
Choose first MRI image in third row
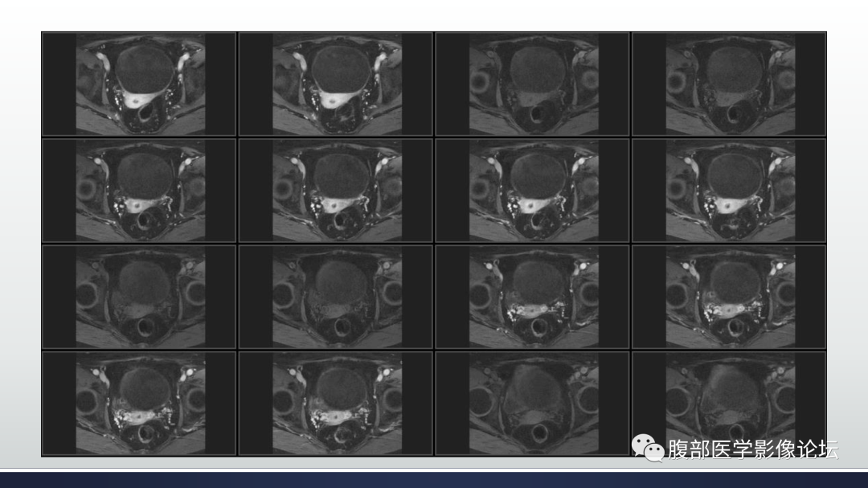(x=140, y=297)
